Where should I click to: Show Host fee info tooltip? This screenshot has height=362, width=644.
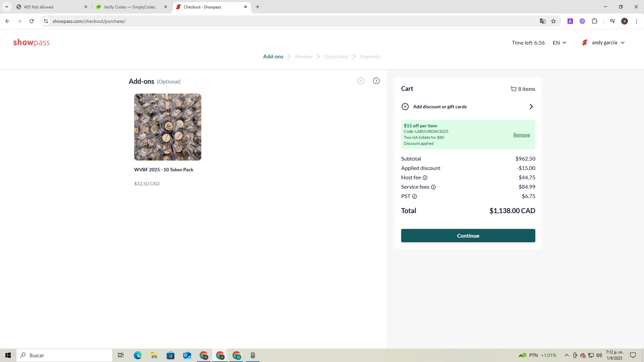[425, 178]
